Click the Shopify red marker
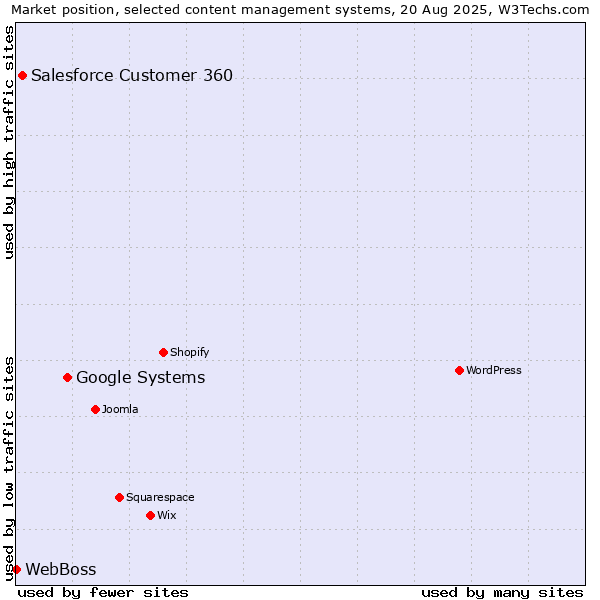Screen dimensions: 600x600 tap(163, 352)
